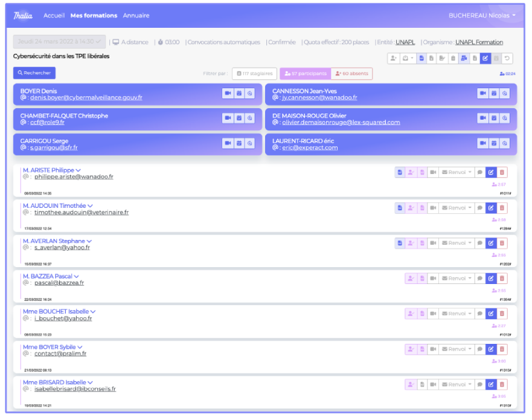
Task: Click email link olivier.demaisonrouge@lex-squared.com
Action: 341,123
